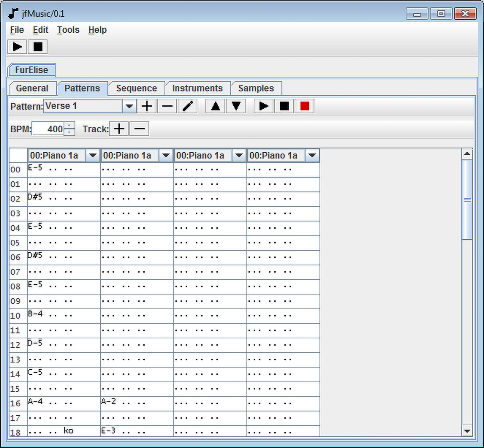Open the File menu
484x448 pixels.
pyautogui.click(x=17, y=30)
